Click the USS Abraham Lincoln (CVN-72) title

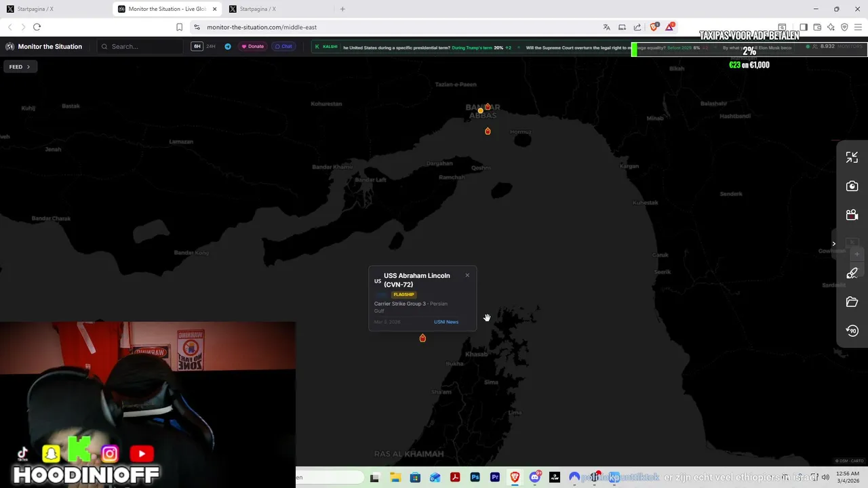[417, 280]
